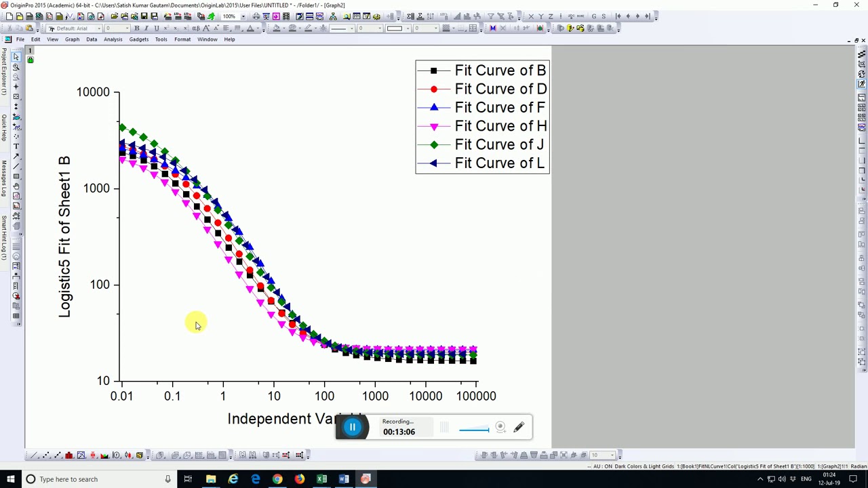This screenshot has width=868, height=488.
Task: Click the Add Filter funnel icon
Action: coord(491,16)
